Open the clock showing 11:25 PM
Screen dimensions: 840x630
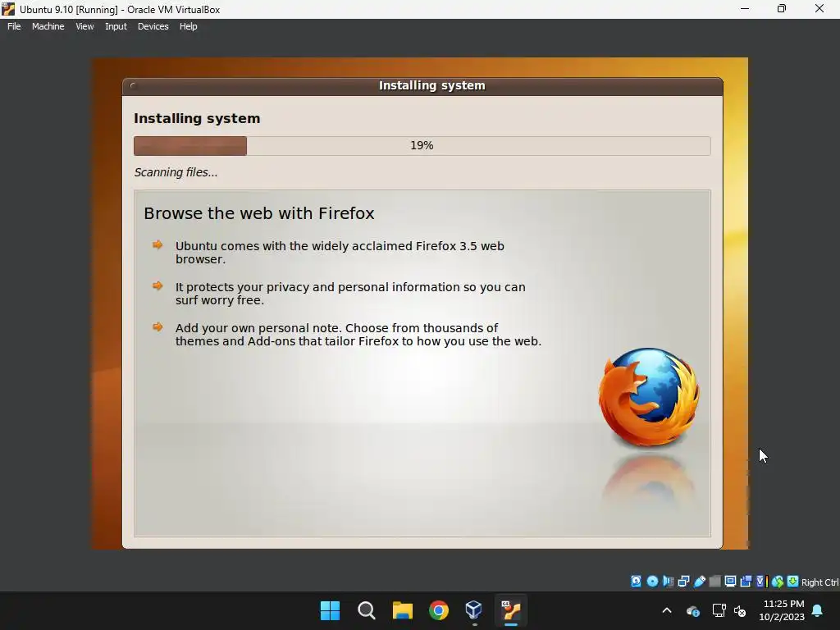(782, 610)
